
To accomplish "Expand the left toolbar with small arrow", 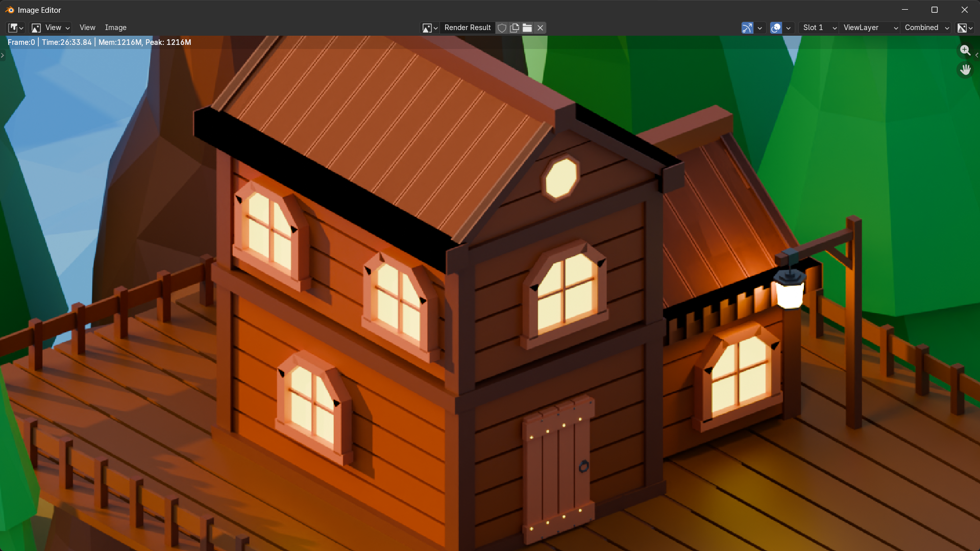I will 3,55.
